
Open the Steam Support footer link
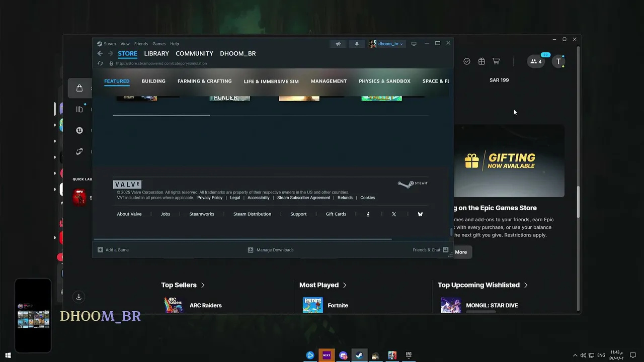click(298, 214)
